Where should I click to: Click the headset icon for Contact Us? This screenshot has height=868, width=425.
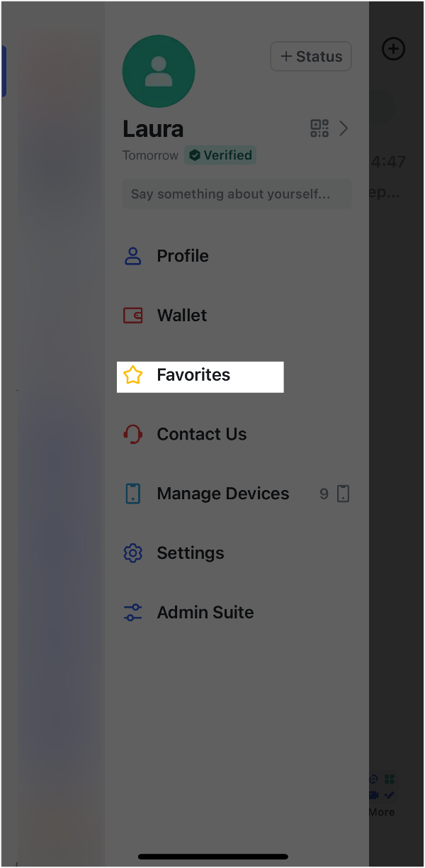pyautogui.click(x=133, y=433)
